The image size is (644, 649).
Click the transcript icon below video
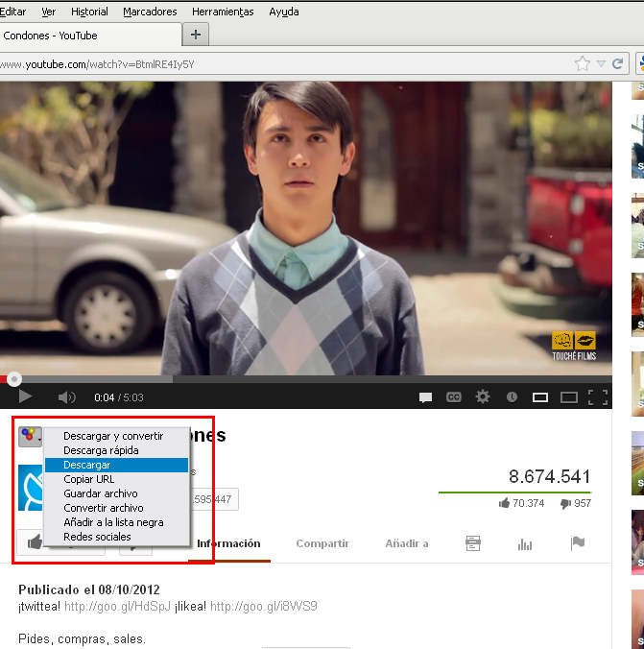[472, 543]
